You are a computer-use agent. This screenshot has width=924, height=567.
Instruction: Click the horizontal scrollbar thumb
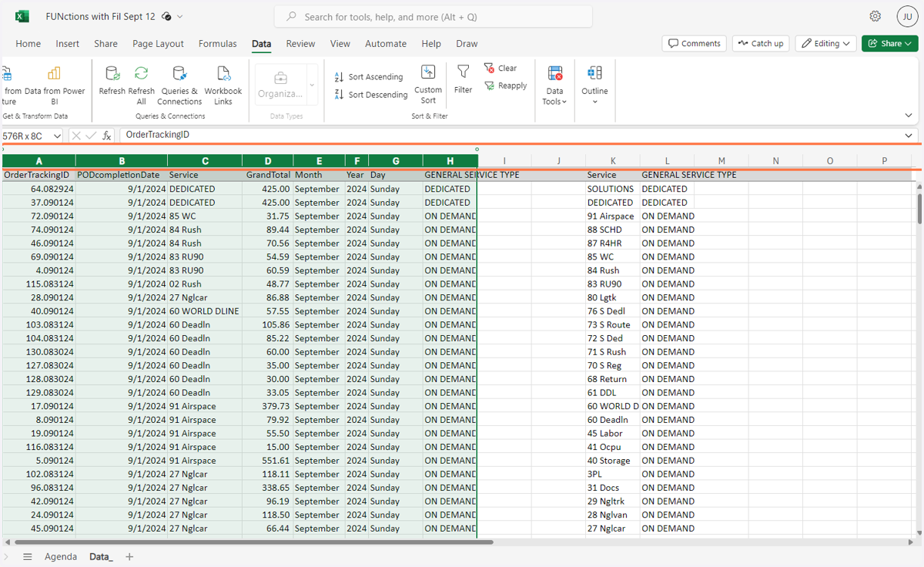[x=253, y=542]
